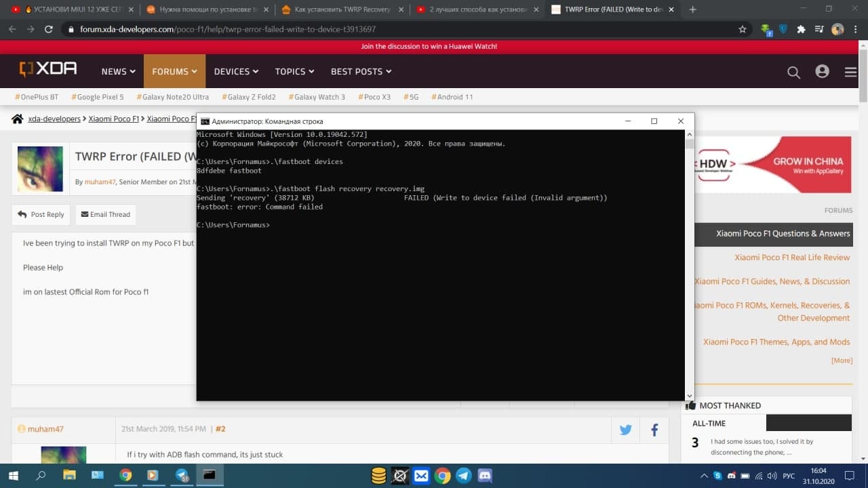Open Windows notification center
Viewport: 868px width, 488px height.
click(x=849, y=476)
